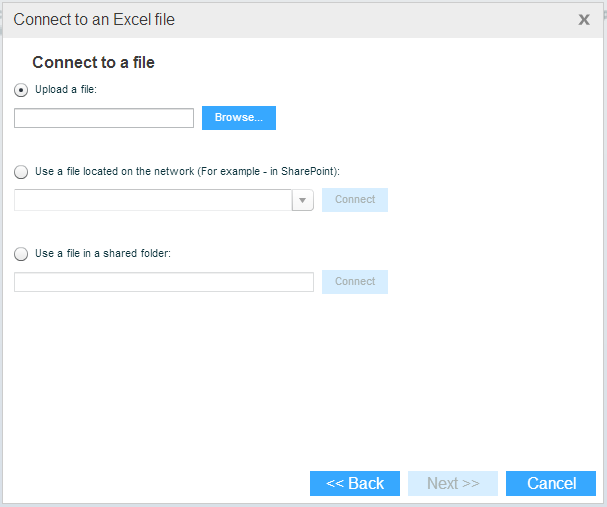Cancel the Excel connection dialog
607x507 pixels.
click(x=552, y=484)
